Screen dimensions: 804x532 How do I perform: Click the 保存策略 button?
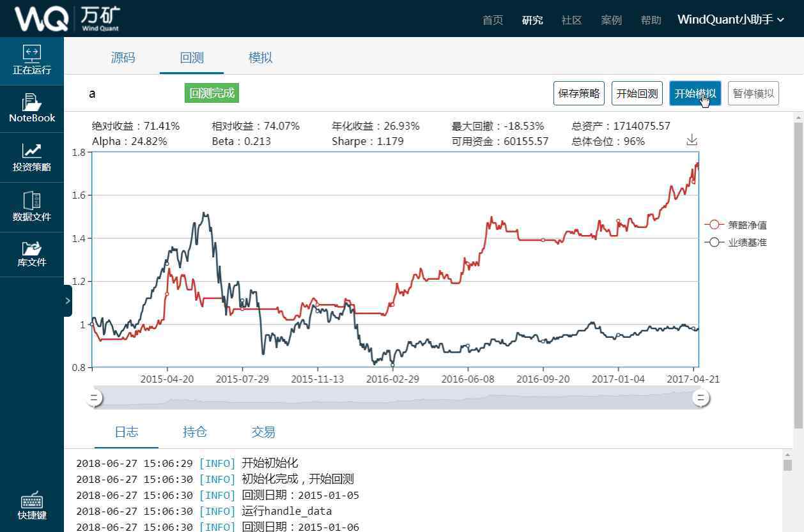[579, 93]
